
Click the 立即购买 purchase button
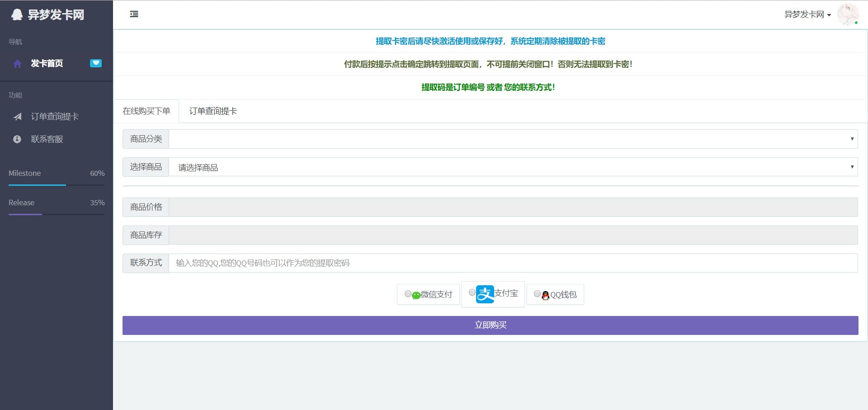tap(490, 325)
